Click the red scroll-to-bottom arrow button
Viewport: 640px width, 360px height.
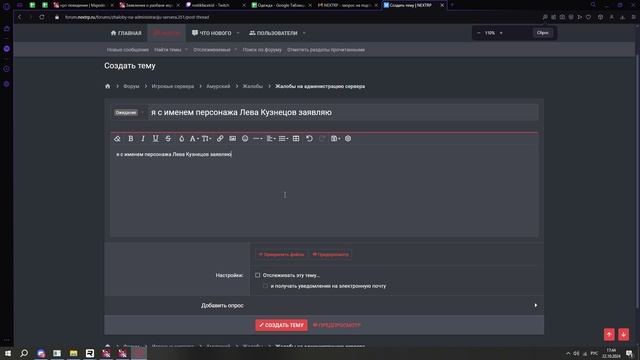(x=623, y=335)
